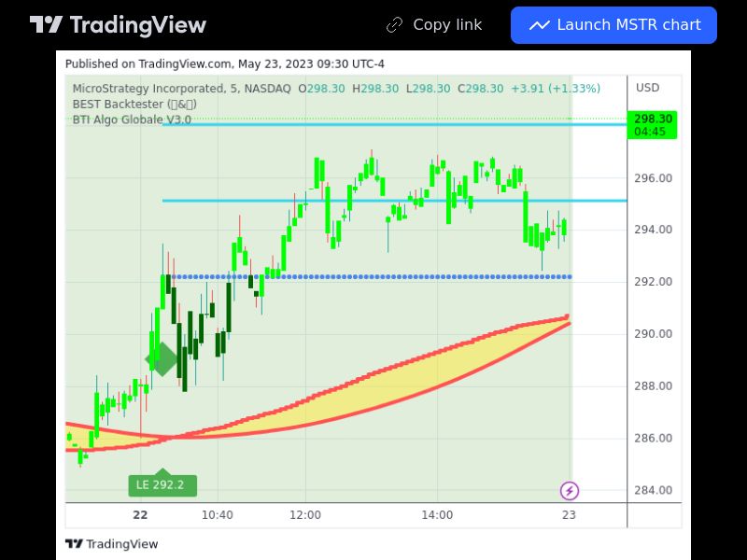The width and height of the screenshot is (747, 560).
Task: Click the C298.30 close value
Action: click(x=480, y=89)
